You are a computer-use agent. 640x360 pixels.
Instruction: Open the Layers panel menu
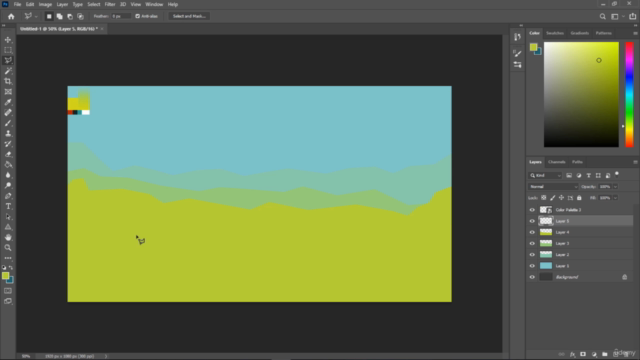(635, 162)
